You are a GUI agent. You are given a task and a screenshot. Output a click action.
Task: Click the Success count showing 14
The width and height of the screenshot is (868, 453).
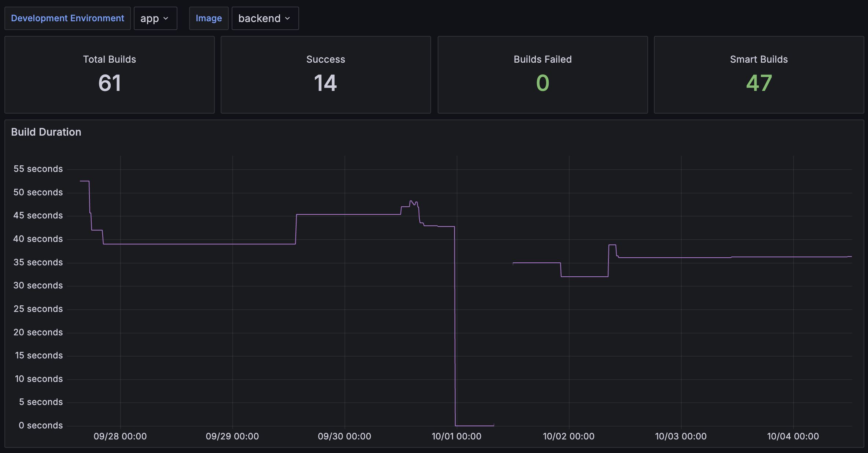pos(325,83)
